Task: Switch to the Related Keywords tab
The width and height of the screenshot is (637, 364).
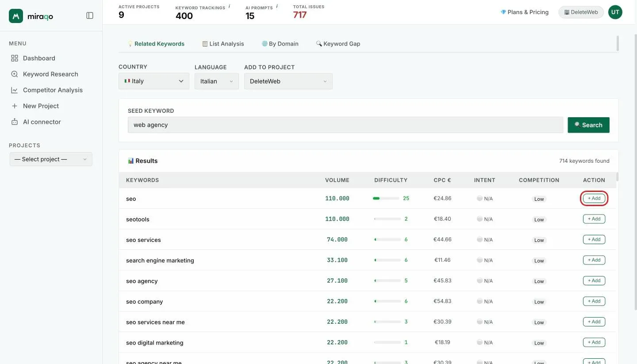Action: [156, 44]
